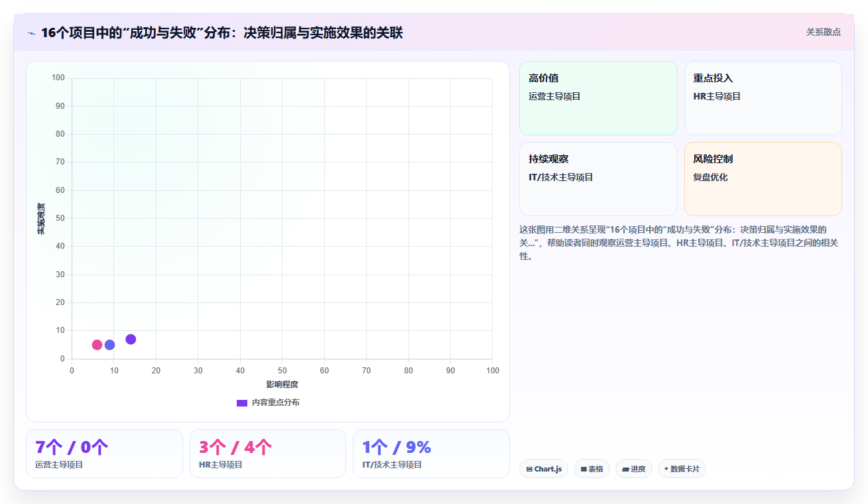Open the 风险控制 quadrant card
This screenshot has height=504, width=868.
pos(763,179)
